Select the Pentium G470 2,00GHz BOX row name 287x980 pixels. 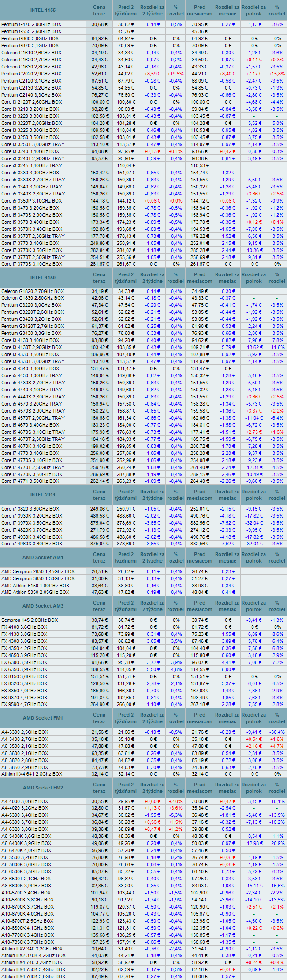[31, 24]
